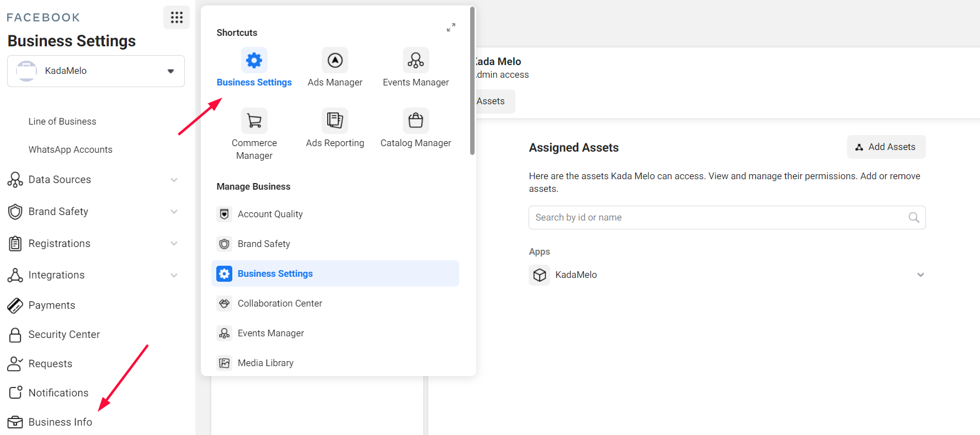Click the Ads Reporting shortcut label

click(x=335, y=143)
